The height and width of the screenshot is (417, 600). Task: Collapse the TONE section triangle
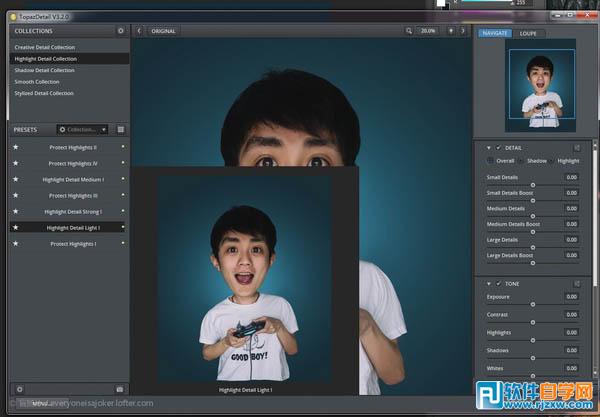(x=487, y=284)
